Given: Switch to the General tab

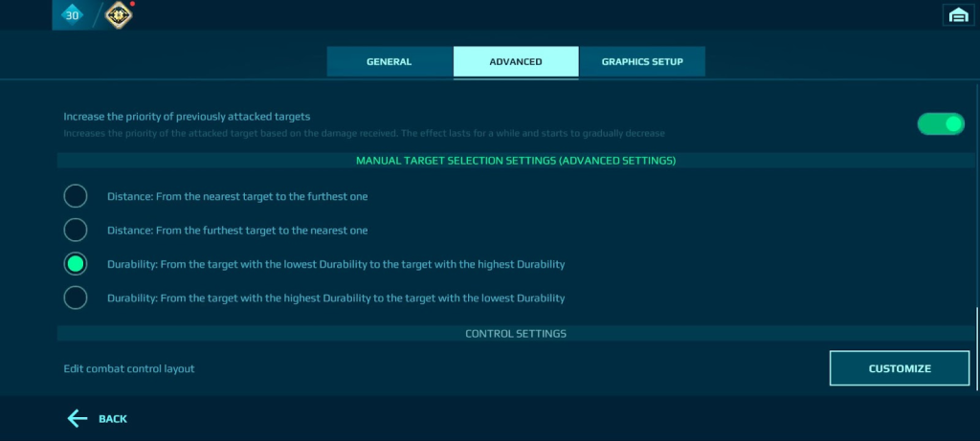Looking at the screenshot, I should [389, 61].
